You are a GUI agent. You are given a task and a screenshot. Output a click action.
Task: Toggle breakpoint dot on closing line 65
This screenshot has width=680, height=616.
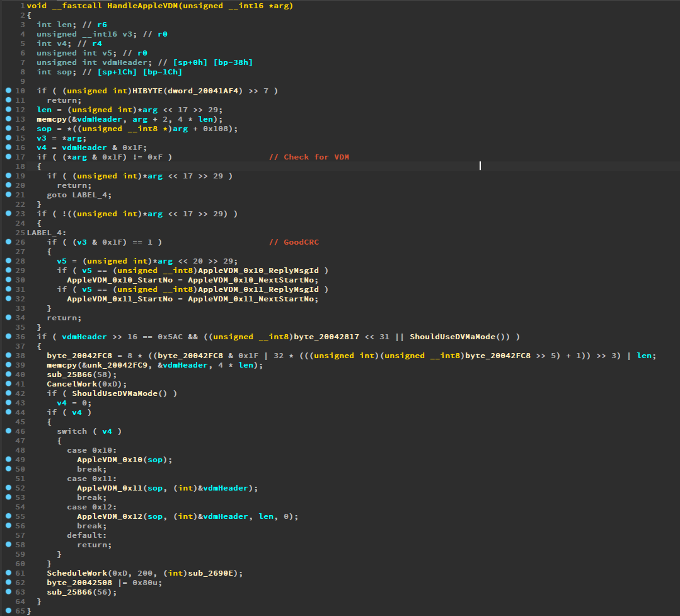[8, 610]
